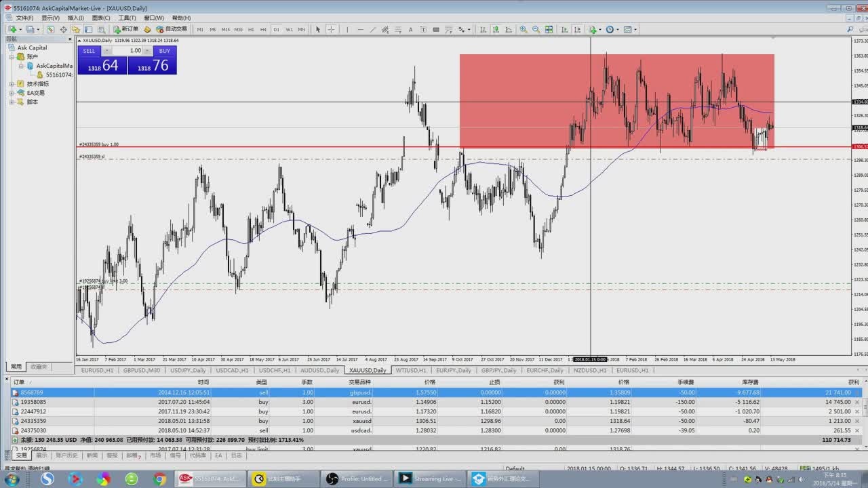
Task: Switch to bar chart type
Action: [x=483, y=29]
